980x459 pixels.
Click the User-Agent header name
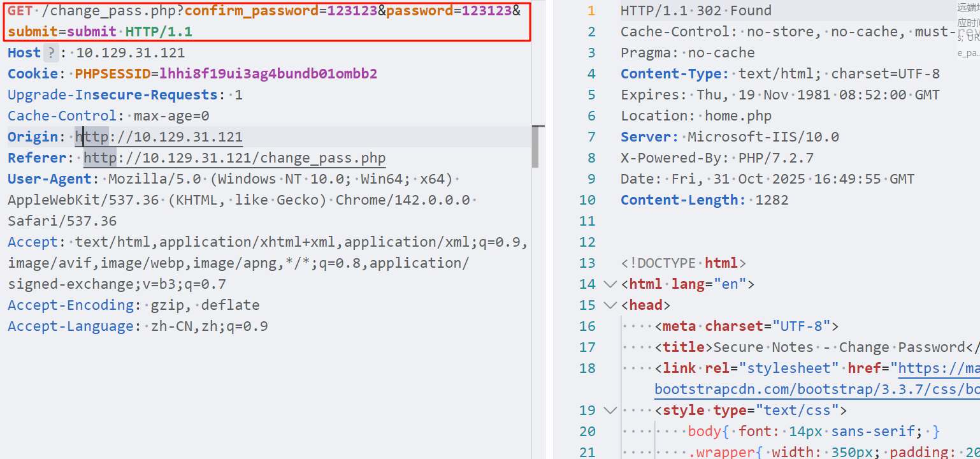point(50,179)
